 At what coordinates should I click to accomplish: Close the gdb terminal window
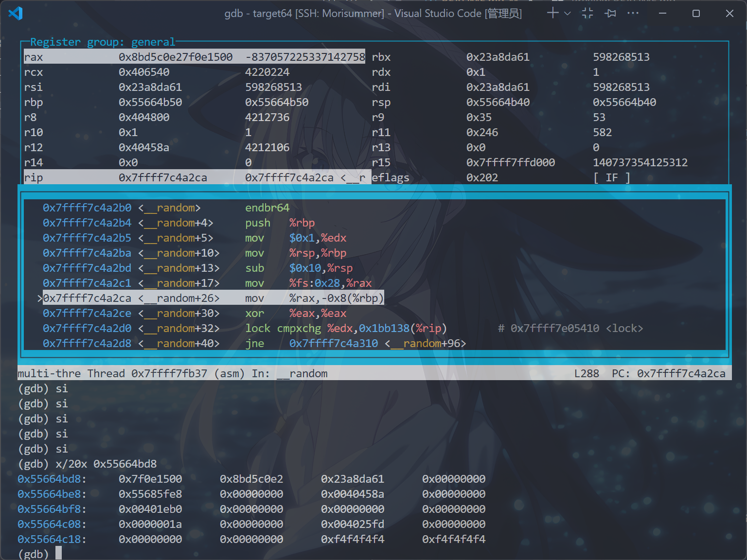(729, 13)
